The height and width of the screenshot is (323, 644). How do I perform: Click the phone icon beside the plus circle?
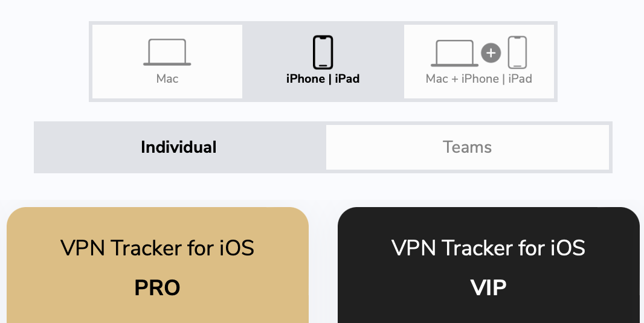518,52
